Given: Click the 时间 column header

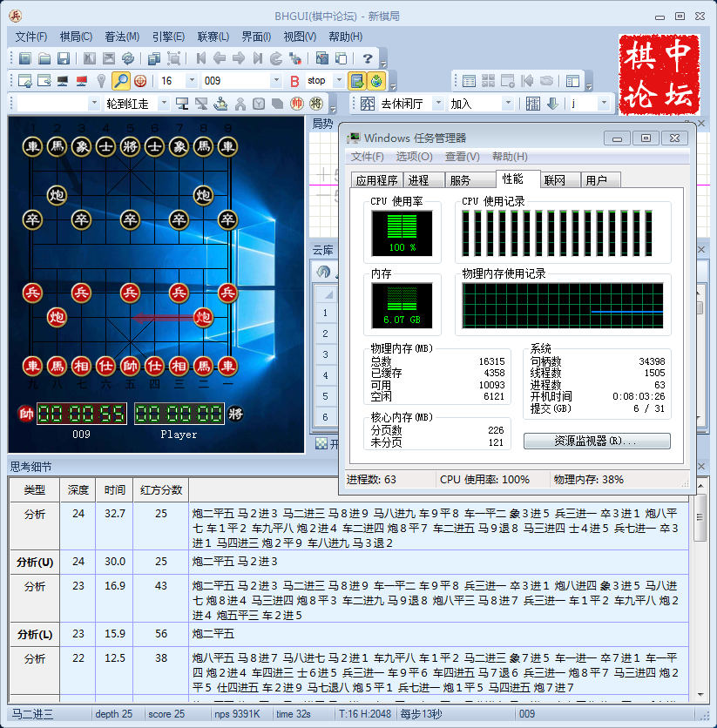Looking at the screenshot, I should tap(115, 489).
